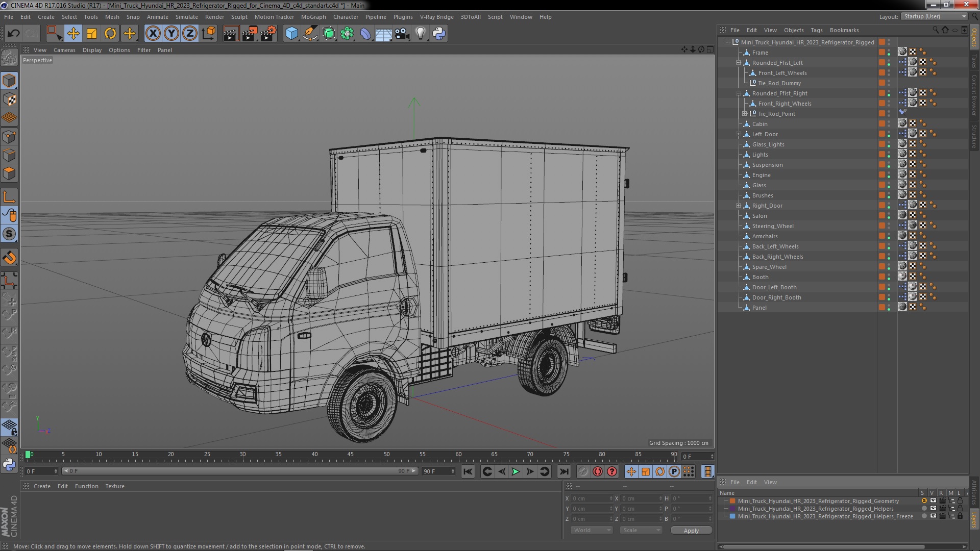Image resolution: width=980 pixels, height=551 pixels.
Task: Toggle Z axis lock
Action: click(x=190, y=34)
